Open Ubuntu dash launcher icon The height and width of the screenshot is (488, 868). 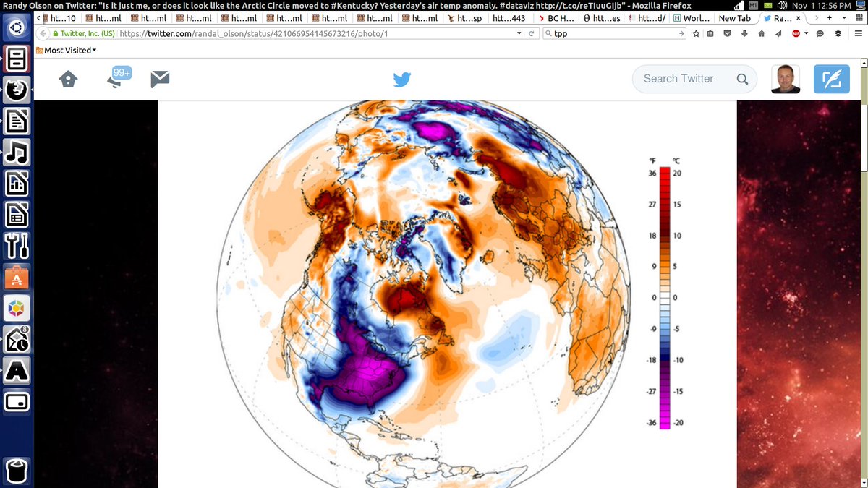17,28
